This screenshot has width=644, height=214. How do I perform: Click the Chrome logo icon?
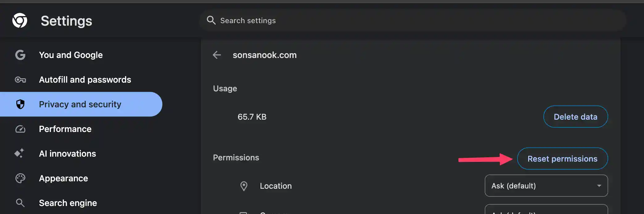pos(20,20)
